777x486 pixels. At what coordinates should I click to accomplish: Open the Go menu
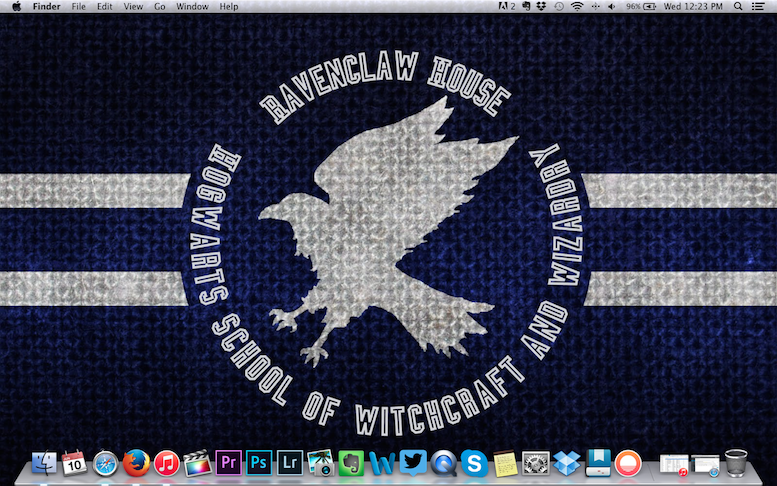160,7
